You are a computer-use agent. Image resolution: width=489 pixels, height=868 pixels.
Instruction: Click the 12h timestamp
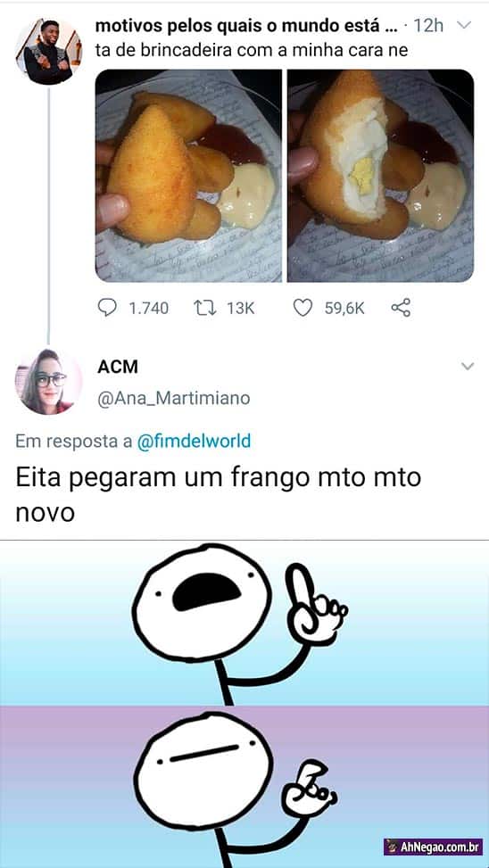tap(428, 26)
